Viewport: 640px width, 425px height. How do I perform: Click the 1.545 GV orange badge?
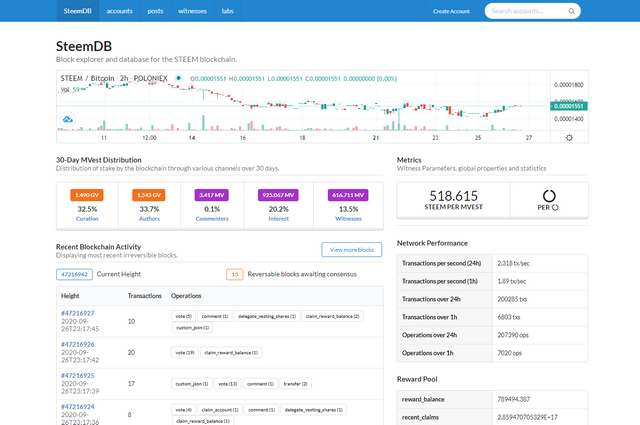(x=149, y=195)
